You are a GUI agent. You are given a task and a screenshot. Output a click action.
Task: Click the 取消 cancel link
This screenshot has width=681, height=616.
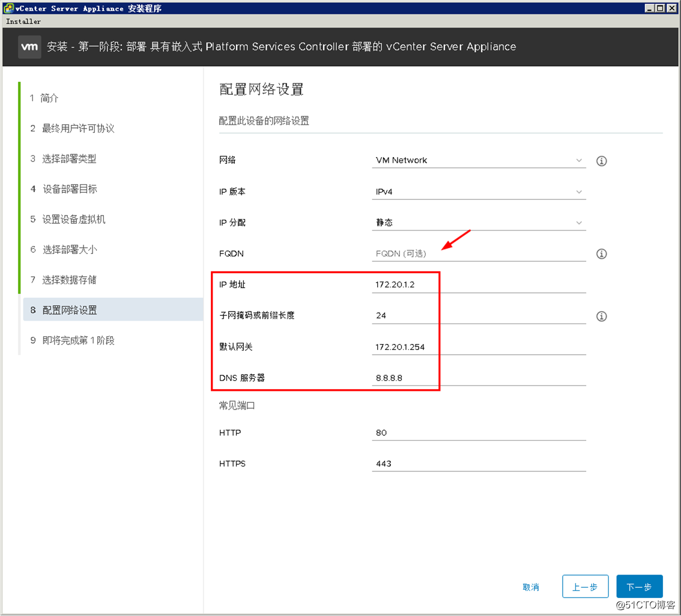click(531, 587)
